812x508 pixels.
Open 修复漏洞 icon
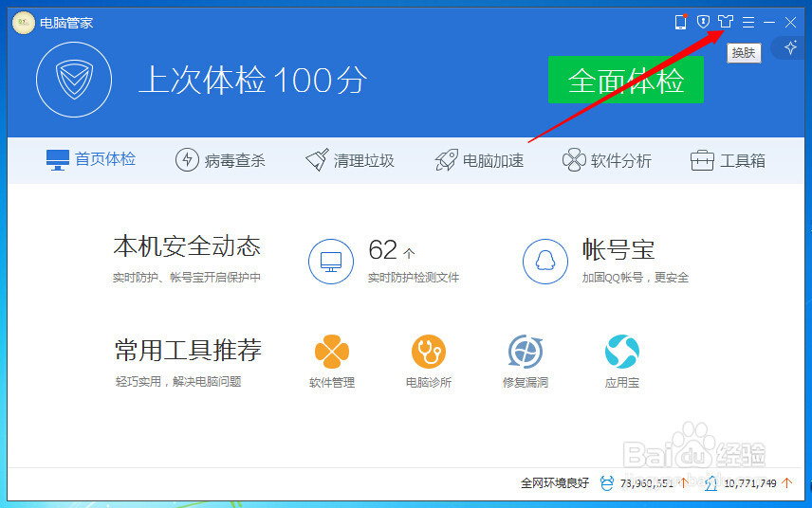pos(526,352)
